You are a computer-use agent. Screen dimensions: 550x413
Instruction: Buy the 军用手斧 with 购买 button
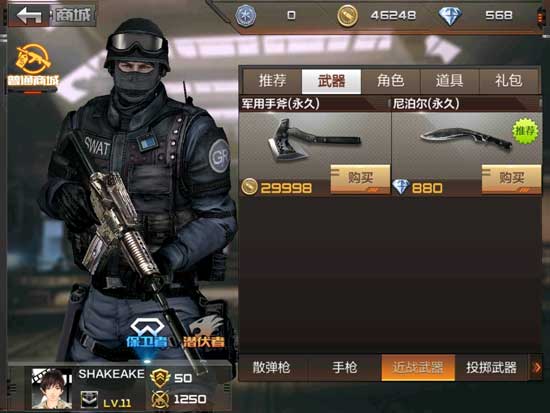coord(360,179)
